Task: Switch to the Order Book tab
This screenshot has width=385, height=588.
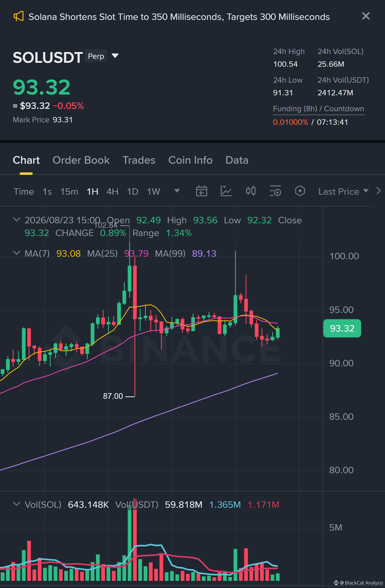Action: [81, 160]
